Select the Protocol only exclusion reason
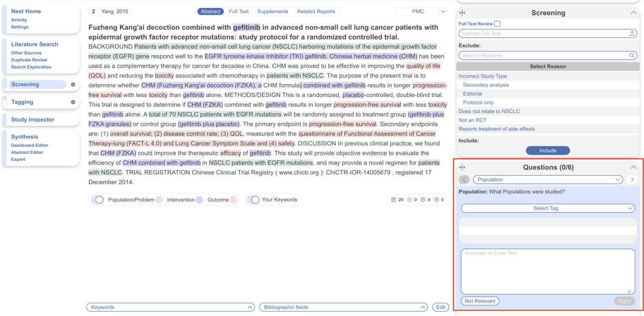The image size is (644, 316). (x=478, y=102)
